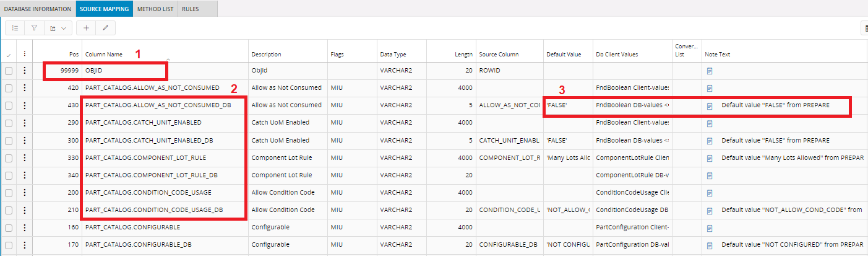Select the OBJID row checkbox
Screen dimensions: 868x256
pyautogui.click(x=9, y=71)
